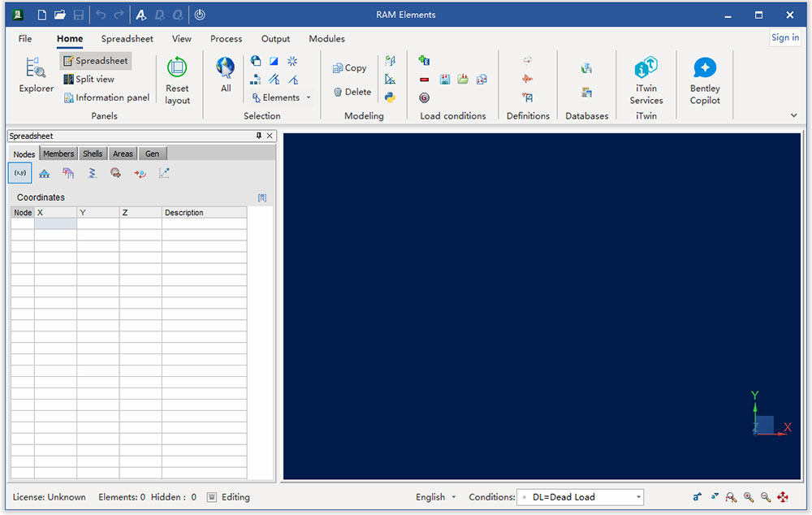Increase font size with the large 'a' icon
Screen dimensions: 812x515
[697, 496]
